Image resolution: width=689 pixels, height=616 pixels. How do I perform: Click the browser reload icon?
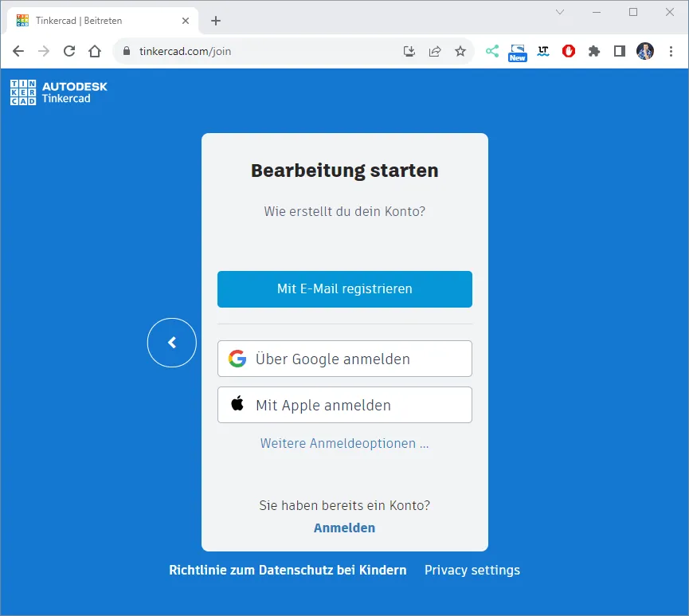tap(69, 51)
